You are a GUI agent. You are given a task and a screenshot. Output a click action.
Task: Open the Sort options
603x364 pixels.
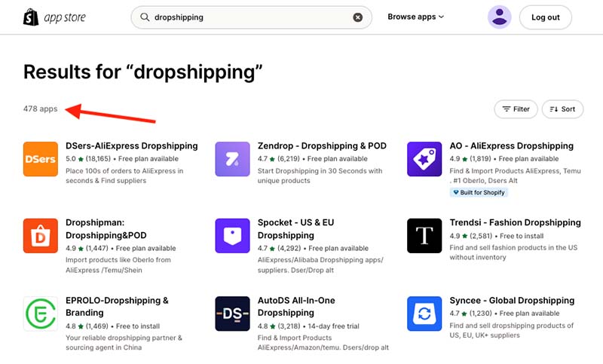click(562, 109)
